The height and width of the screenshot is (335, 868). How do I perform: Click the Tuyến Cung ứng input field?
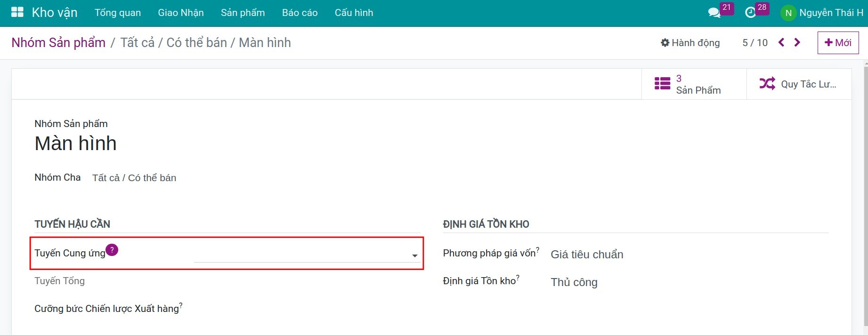[301, 256]
